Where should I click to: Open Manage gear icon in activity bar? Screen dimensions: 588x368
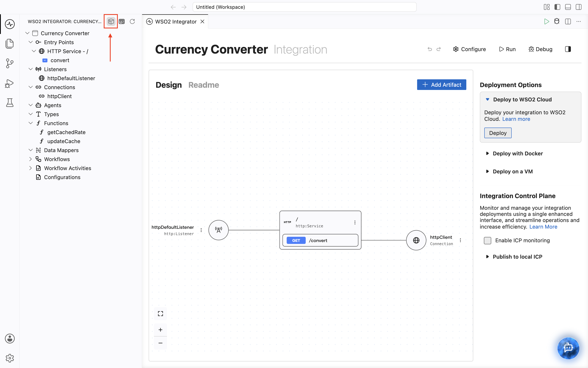pos(10,358)
